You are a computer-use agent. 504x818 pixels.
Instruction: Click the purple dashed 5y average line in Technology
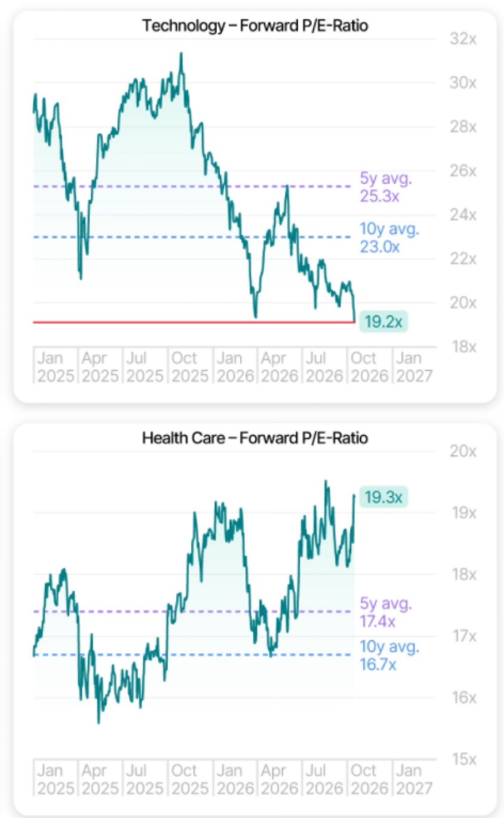click(x=193, y=186)
